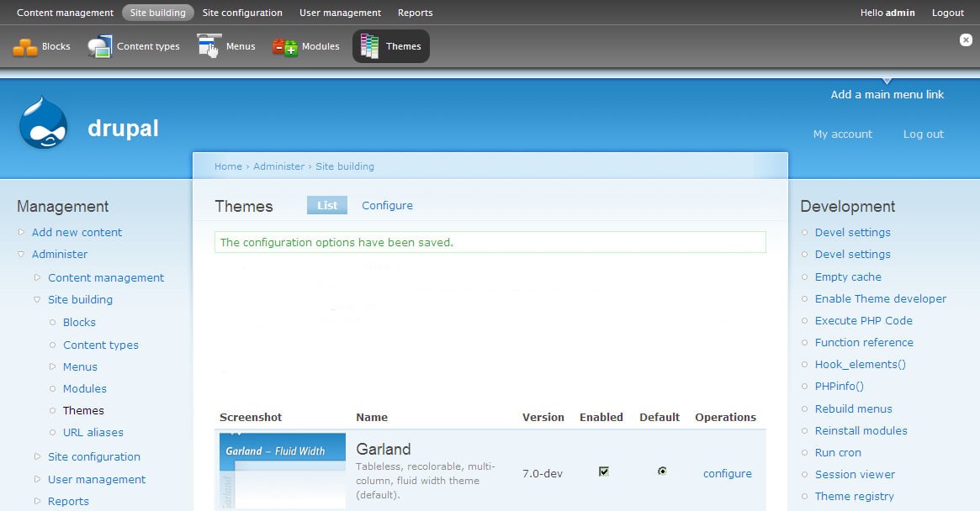Click the Menus toolbar icon

209,46
